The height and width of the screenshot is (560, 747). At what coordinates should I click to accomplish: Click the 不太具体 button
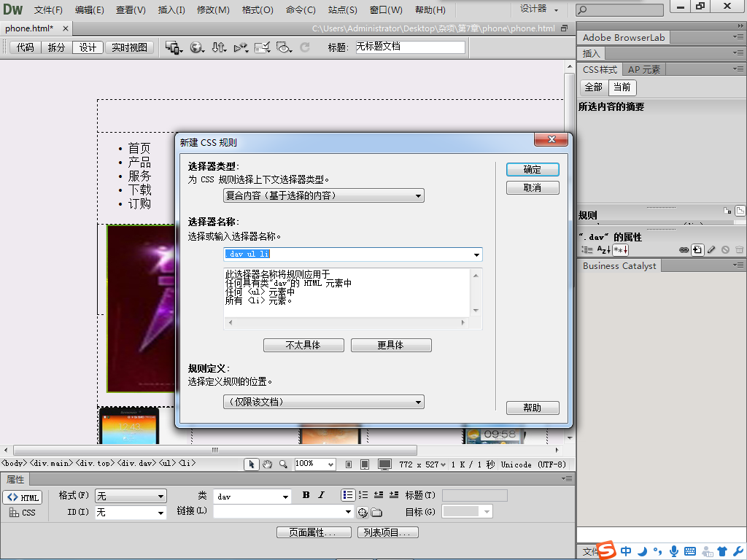pyautogui.click(x=303, y=345)
